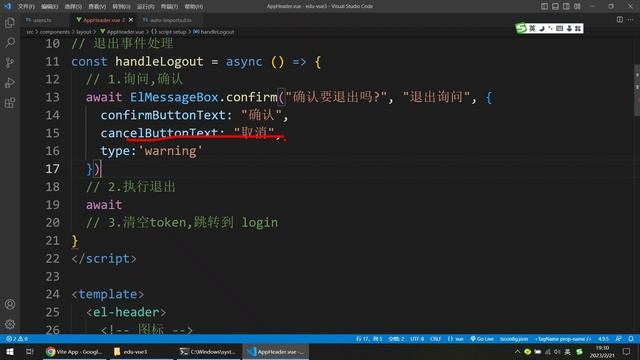Image resolution: width=640 pixels, height=360 pixels.
Task: Place the cursor on line 19 await
Action: 104,204
